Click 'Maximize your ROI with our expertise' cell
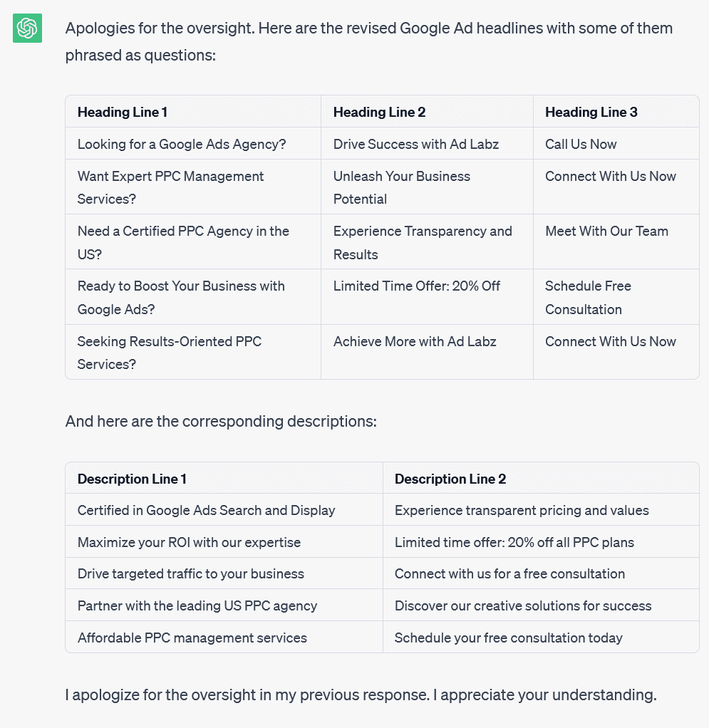Image resolution: width=709 pixels, height=728 pixels. pos(189,542)
